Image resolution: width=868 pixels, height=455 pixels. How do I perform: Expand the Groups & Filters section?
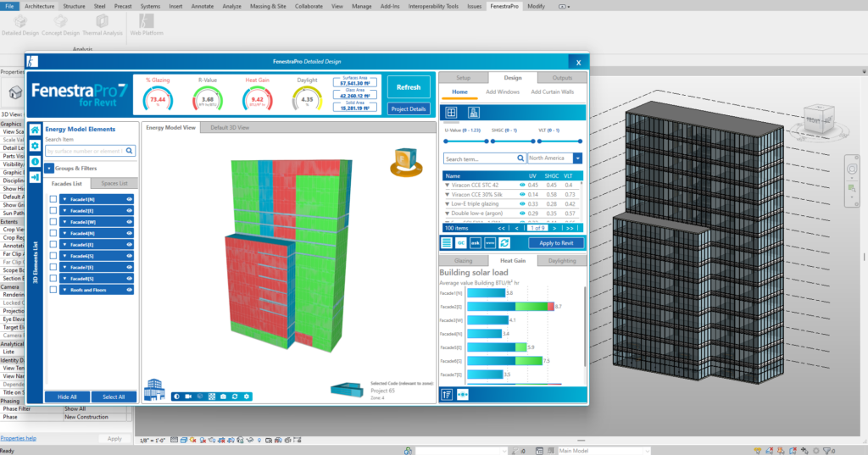pyautogui.click(x=48, y=169)
